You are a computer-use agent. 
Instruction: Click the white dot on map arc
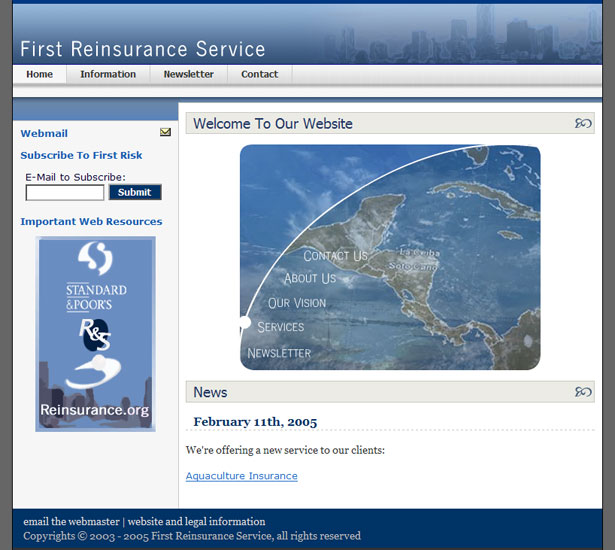245,322
